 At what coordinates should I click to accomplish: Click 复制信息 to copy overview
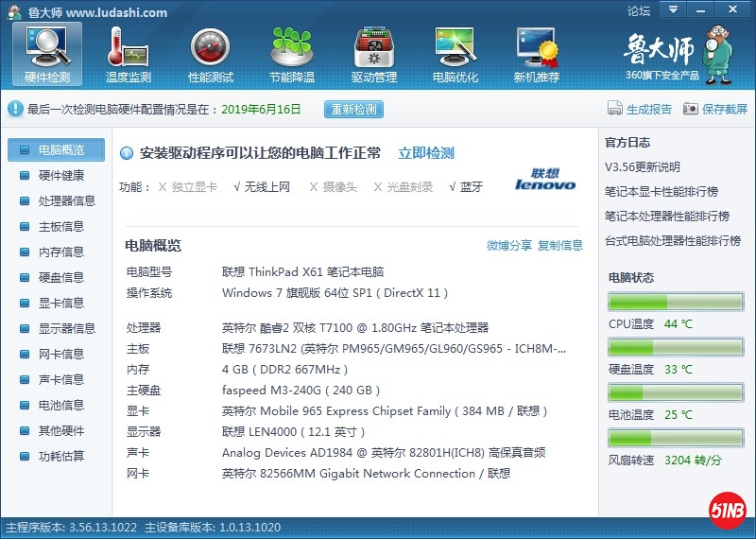(x=560, y=246)
